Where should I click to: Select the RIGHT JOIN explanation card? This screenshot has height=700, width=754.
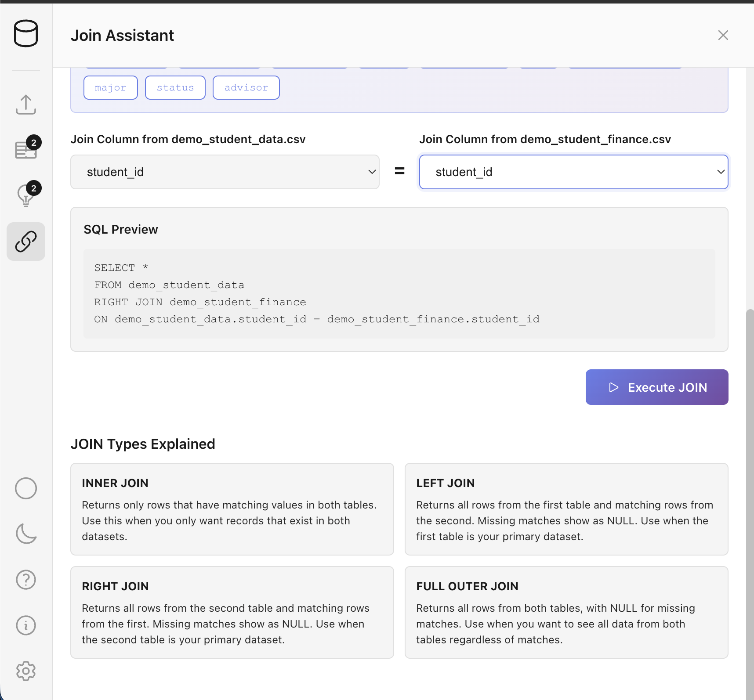[232, 613]
